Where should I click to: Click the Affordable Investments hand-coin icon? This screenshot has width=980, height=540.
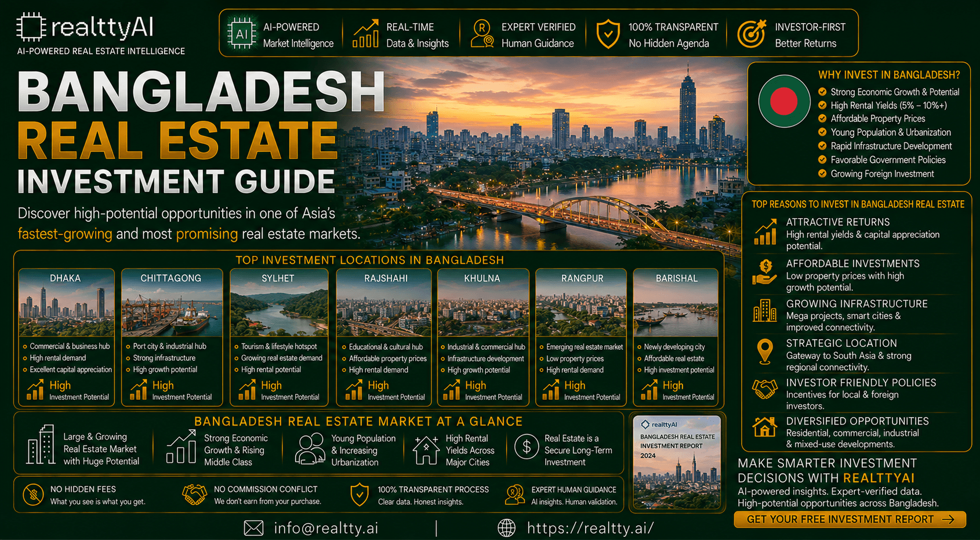click(765, 272)
